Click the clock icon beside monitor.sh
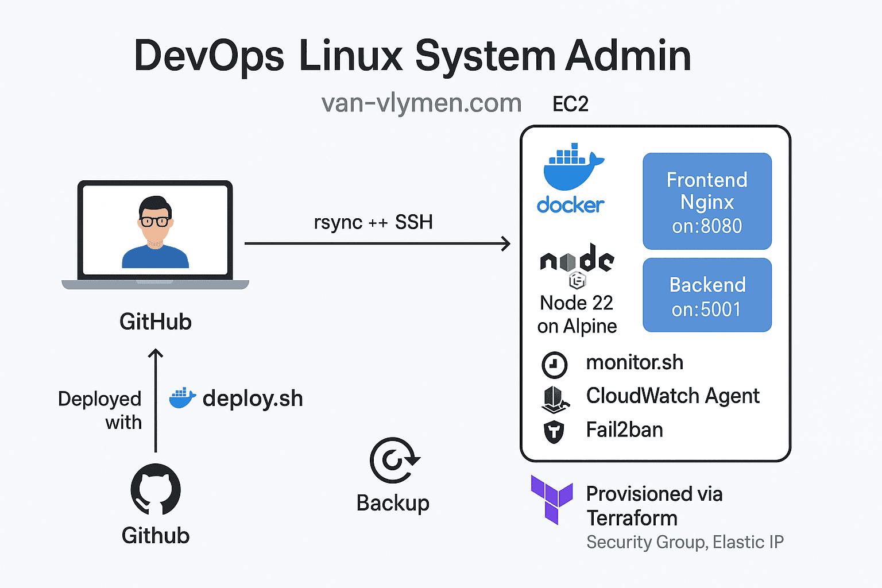The height and width of the screenshot is (588, 882). tap(555, 365)
